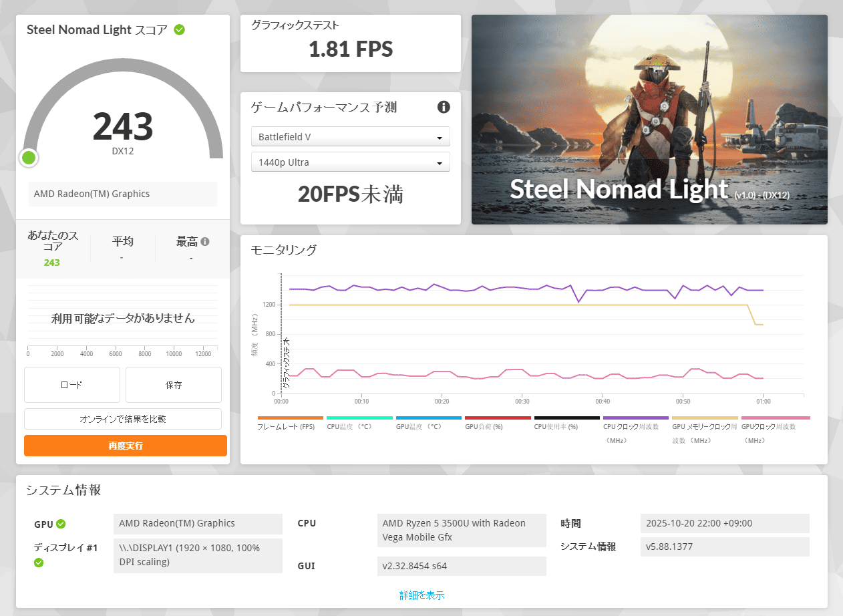
Task: Click the purple CPUクロック周波数 legend swatch
Action: pyautogui.click(x=635, y=418)
